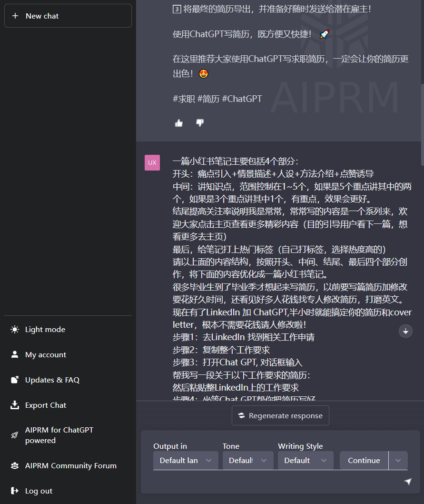Click the thumbs down icon on the response
The image size is (424, 504).
point(200,123)
